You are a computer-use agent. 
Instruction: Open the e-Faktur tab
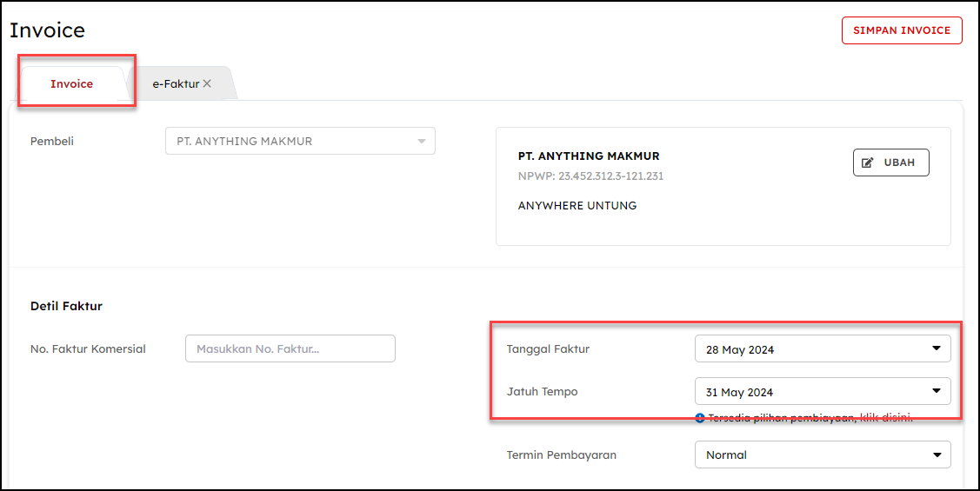tap(176, 84)
